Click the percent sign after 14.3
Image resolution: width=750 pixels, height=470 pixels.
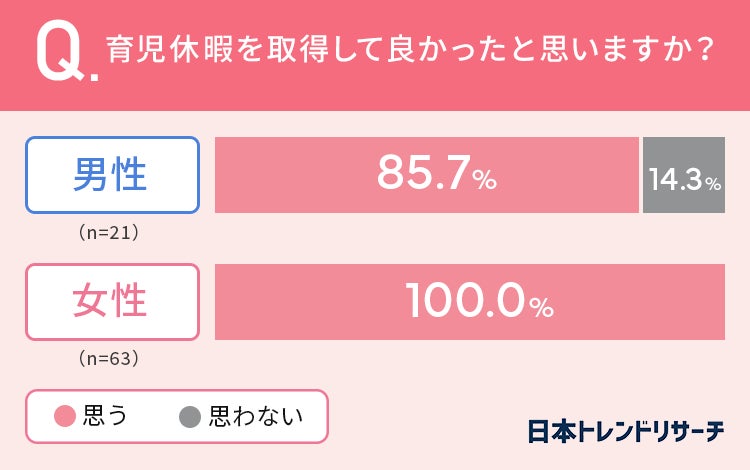[x=712, y=184]
